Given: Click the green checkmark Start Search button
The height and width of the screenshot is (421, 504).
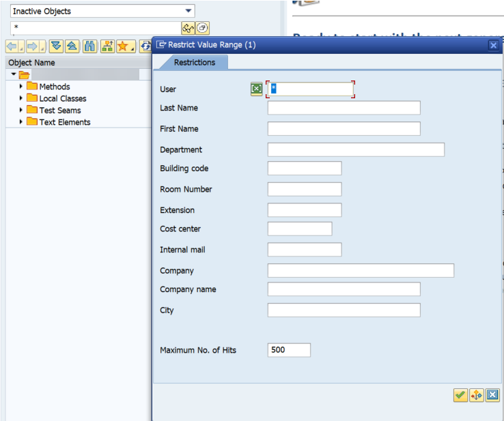Looking at the screenshot, I should click(x=460, y=395).
